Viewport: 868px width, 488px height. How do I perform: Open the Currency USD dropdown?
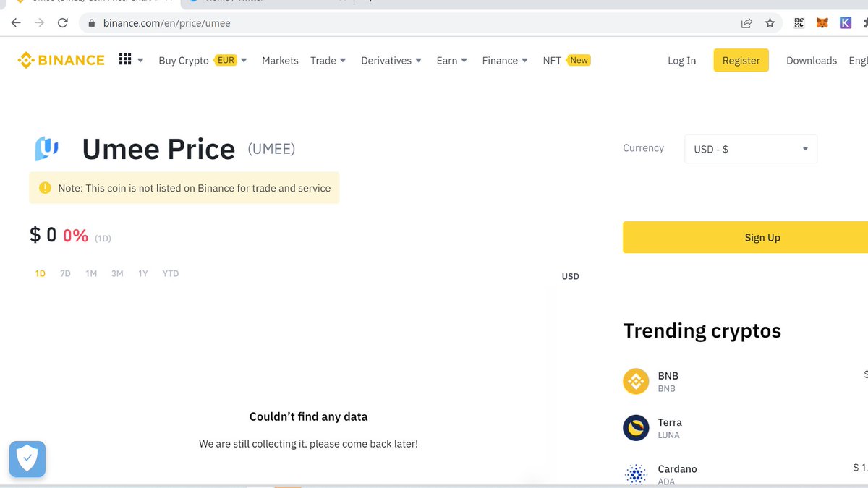tap(751, 149)
